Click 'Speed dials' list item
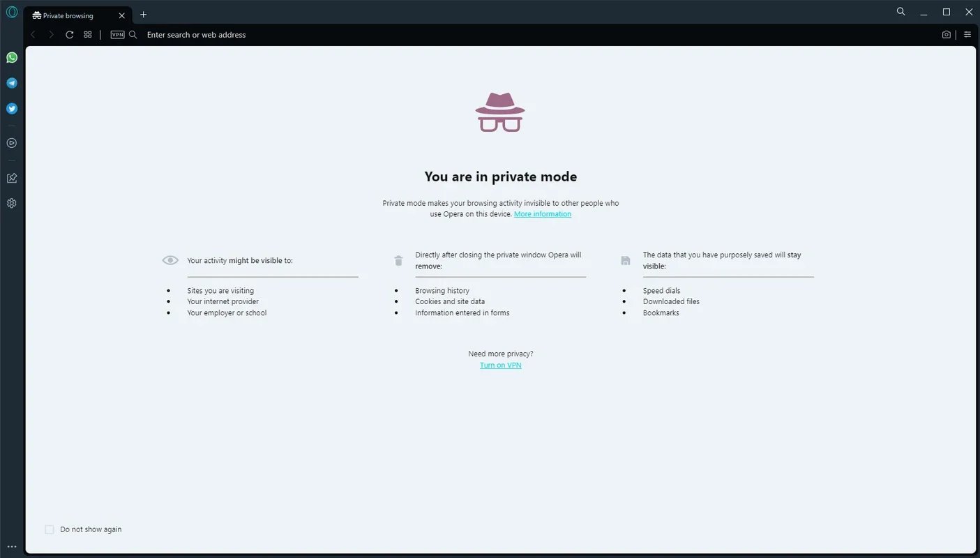Image resolution: width=980 pixels, height=558 pixels. [x=661, y=291]
